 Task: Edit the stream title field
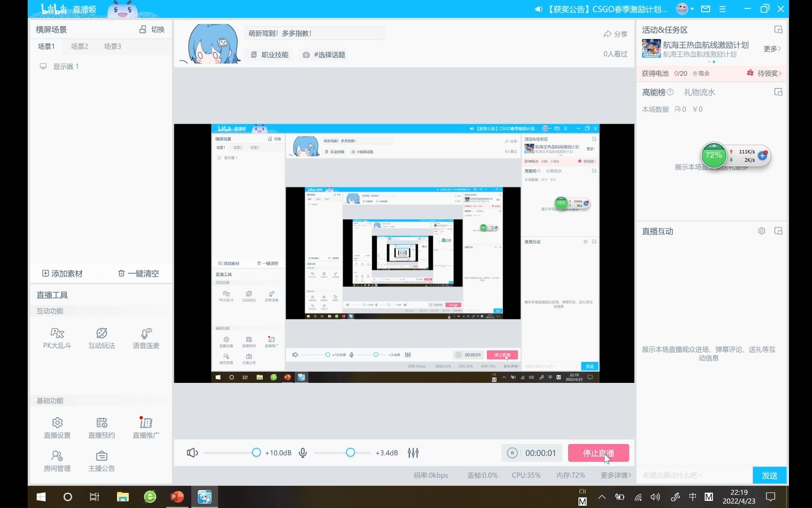pyautogui.click(x=314, y=33)
